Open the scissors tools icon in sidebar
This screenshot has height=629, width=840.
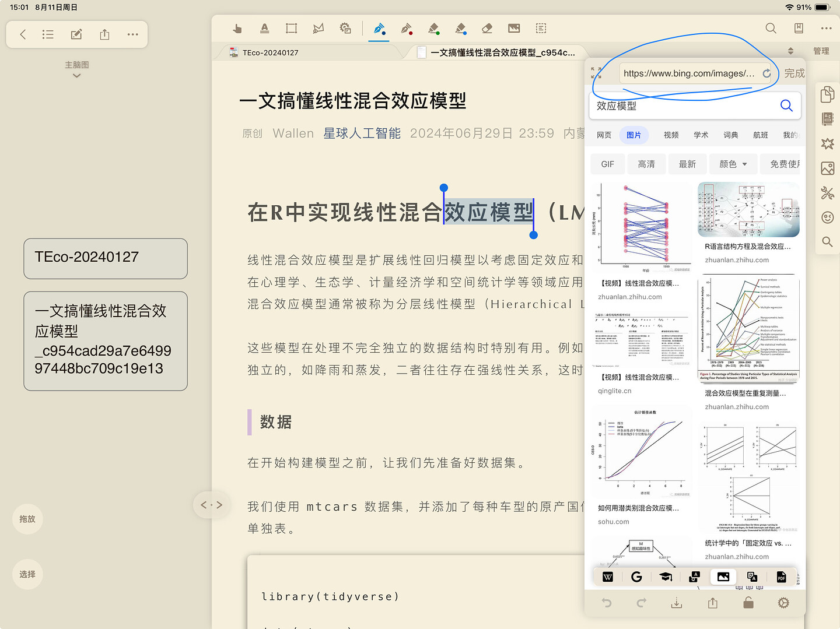[x=827, y=193]
